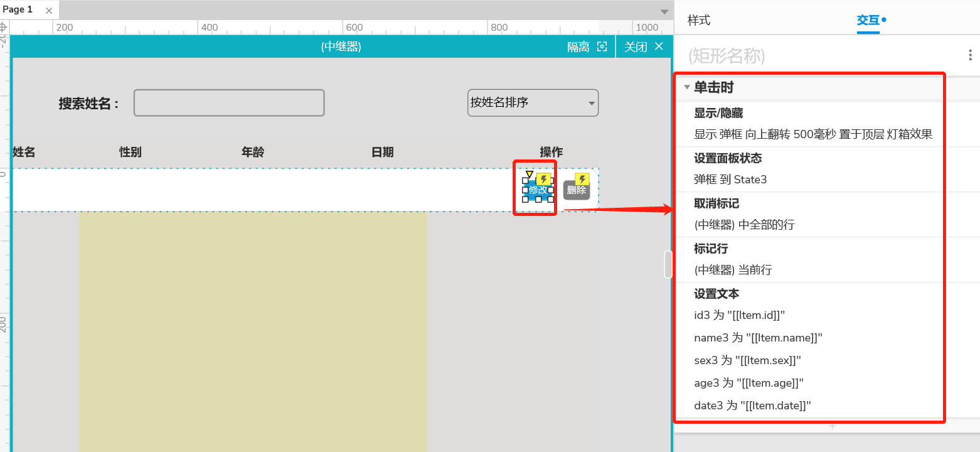Screen dimensions: 980x452
Task: Select the Page 1 tab
Action: point(18,9)
